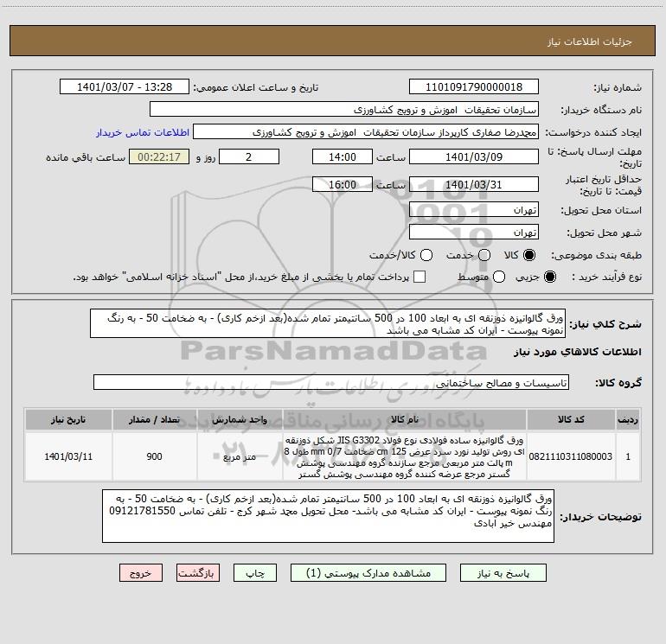Viewport: 666px width, 644px height.
Task: Select the کالا/خدمت radio button
Action: click(426, 255)
